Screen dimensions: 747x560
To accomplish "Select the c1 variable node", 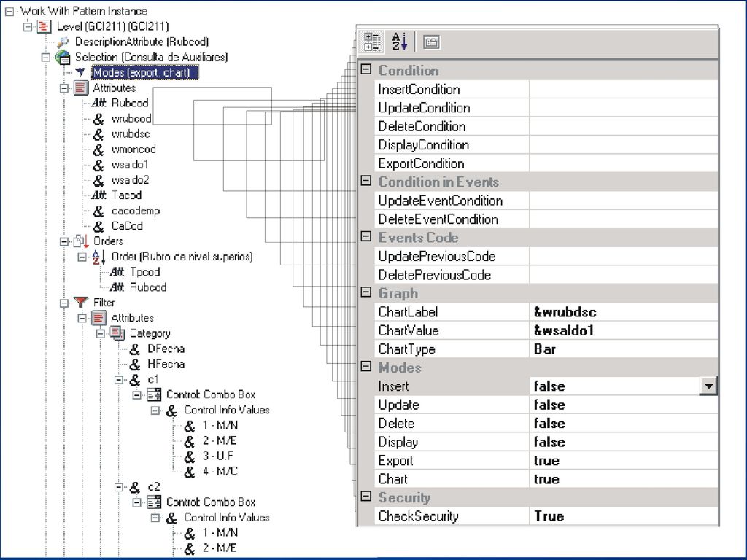I will (x=153, y=379).
